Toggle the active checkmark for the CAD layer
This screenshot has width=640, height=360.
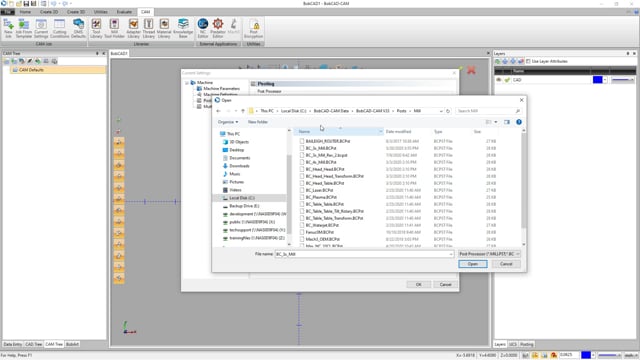507,80
